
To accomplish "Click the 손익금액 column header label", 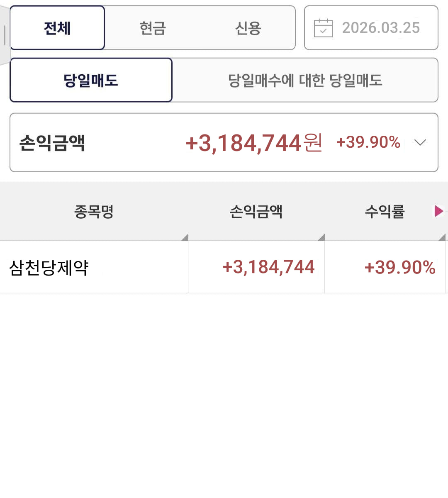I will tap(256, 212).
